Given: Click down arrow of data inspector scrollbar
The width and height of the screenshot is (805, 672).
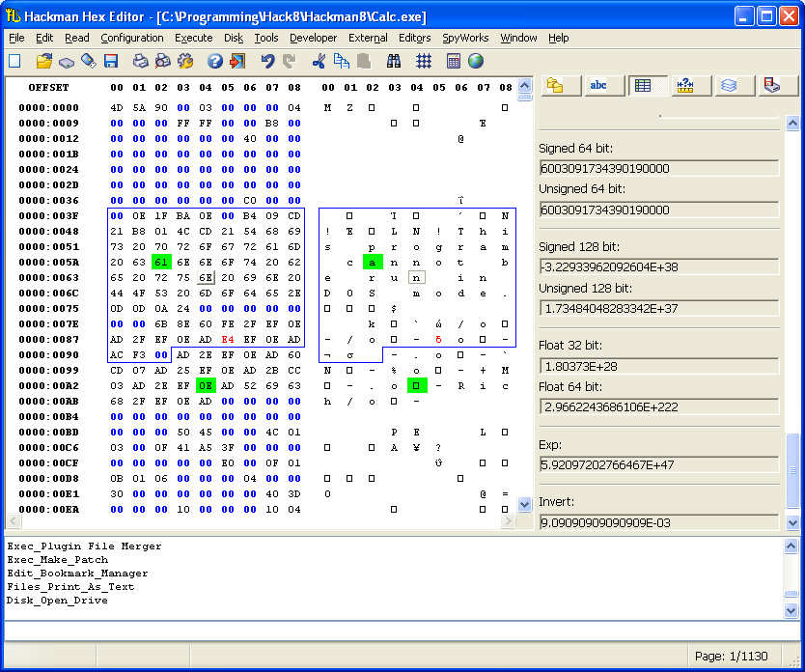Looking at the screenshot, I should (792, 523).
